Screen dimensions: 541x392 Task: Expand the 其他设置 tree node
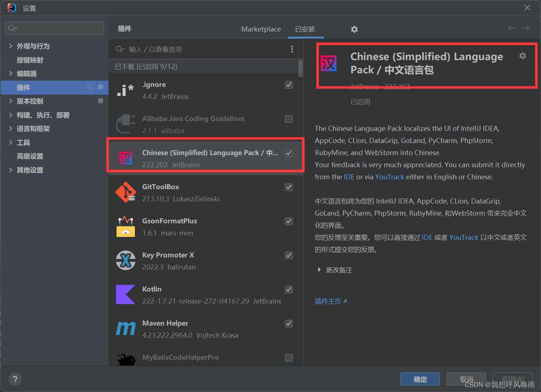tap(11, 170)
